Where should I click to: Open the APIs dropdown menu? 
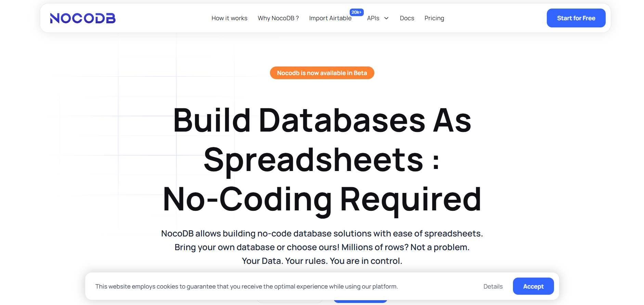click(373, 18)
